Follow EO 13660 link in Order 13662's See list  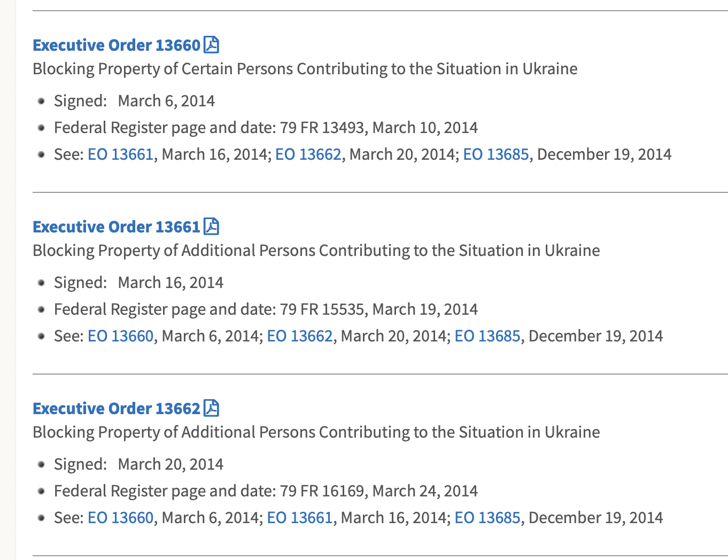[121, 518]
